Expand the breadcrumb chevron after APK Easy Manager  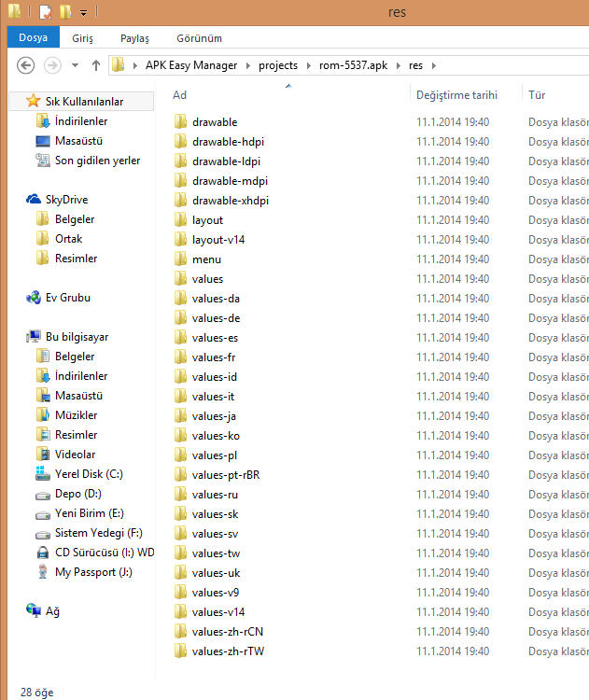point(249,65)
